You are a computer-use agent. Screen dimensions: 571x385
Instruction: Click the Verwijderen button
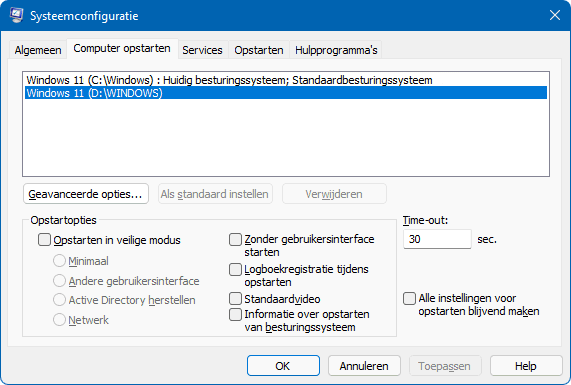tap(334, 194)
